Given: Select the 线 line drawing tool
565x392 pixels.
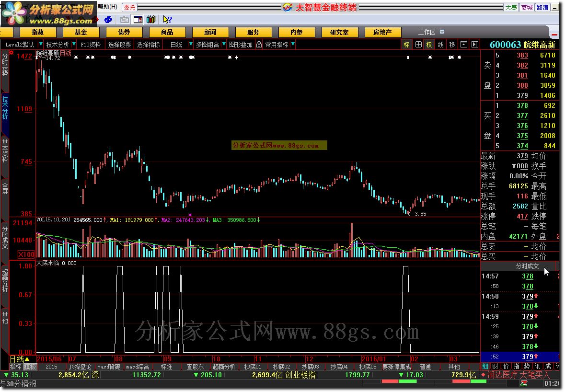Looking at the screenshot, I should tap(441, 44).
